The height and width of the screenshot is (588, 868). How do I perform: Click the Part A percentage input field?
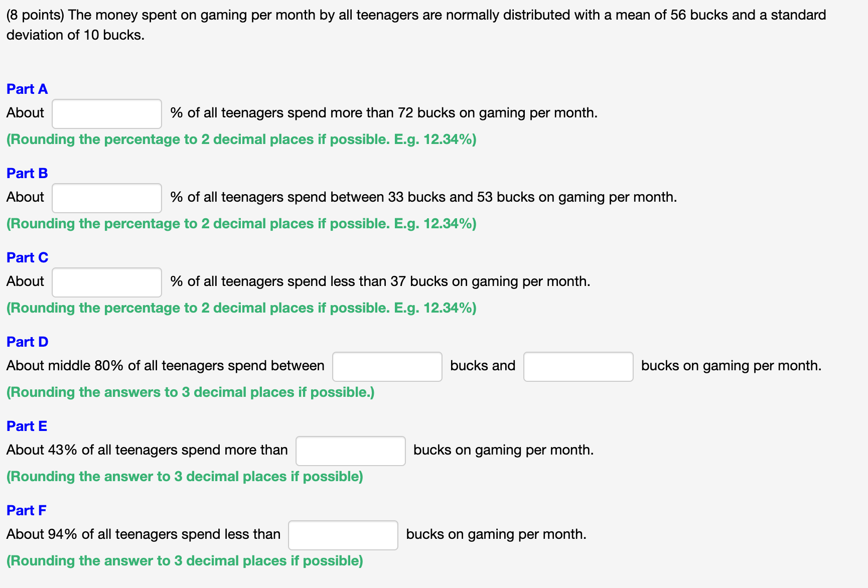pyautogui.click(x=106, y=113)
